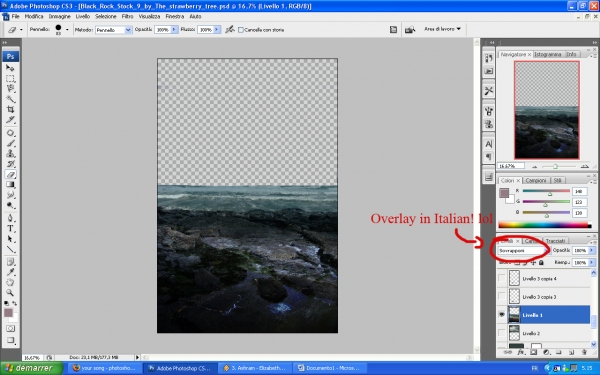Add a layer mask
The height and width of the screenshot is (375, 600).
coord(533,352)
